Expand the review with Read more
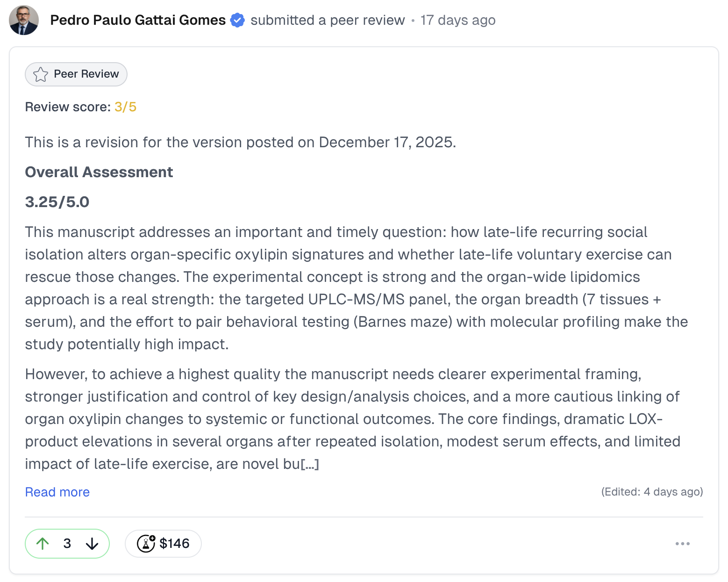Screen dimensions: 728x582 (57, 492)
